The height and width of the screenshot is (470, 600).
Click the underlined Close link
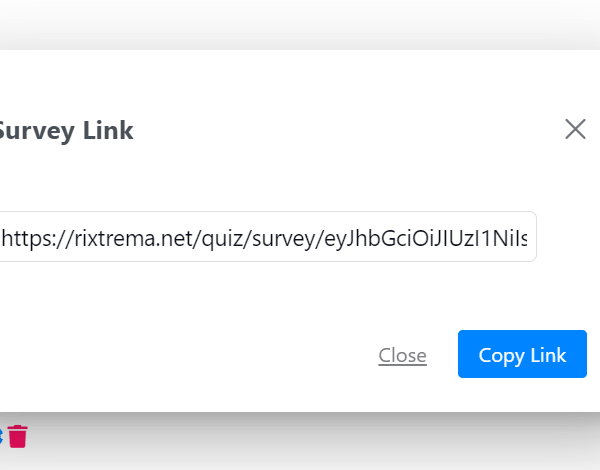pyautogui.click(x=402, y=355)
